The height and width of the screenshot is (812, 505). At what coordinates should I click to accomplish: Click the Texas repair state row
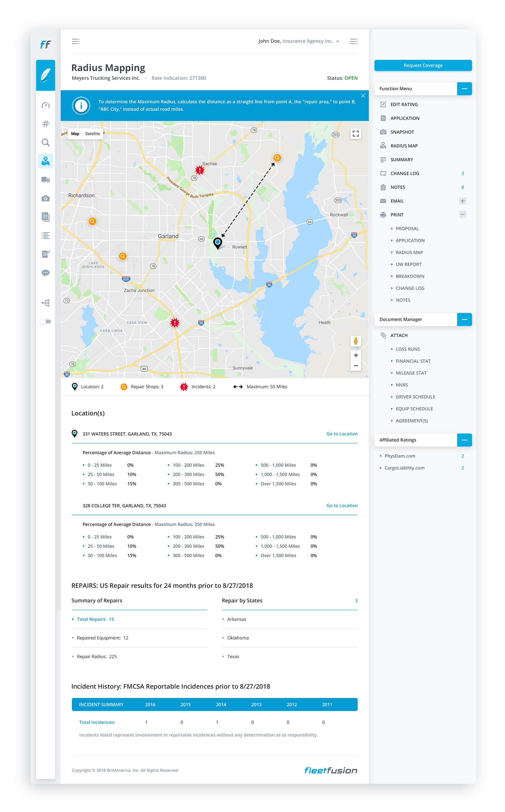click(x=290, y=656)
